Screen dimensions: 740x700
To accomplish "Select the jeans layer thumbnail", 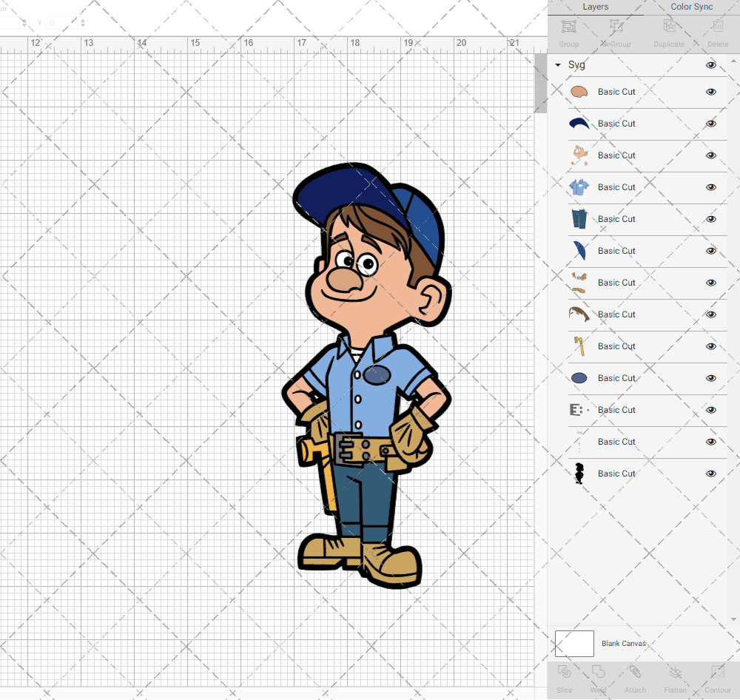I will point(579,219).
